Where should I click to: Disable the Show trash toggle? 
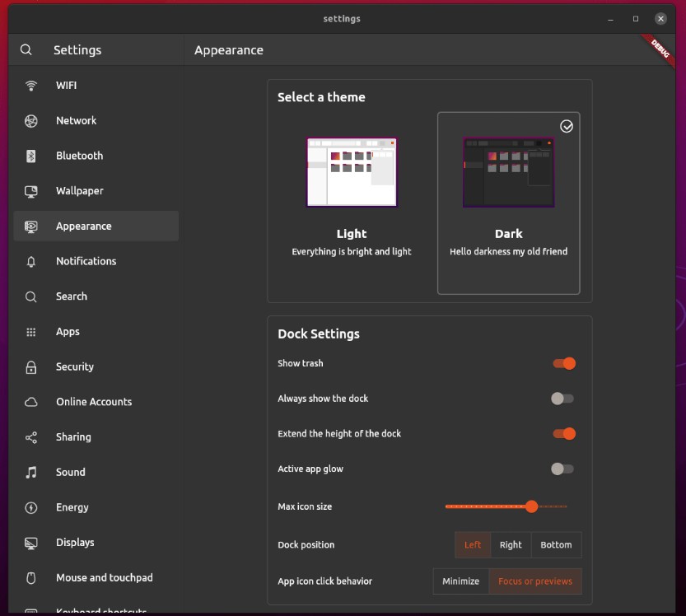pos(564,363)
